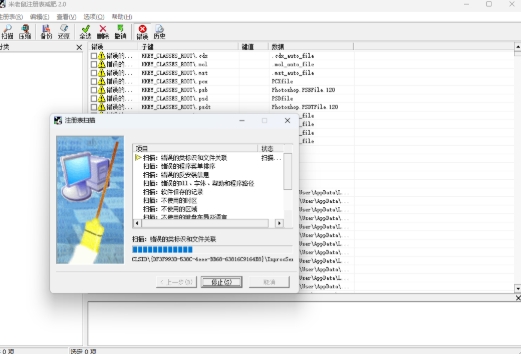Click the HKEY_CLASSES_ROOT\.mol subkey cell
Viewport: 523px width, 360px height.
click(174, 64)
